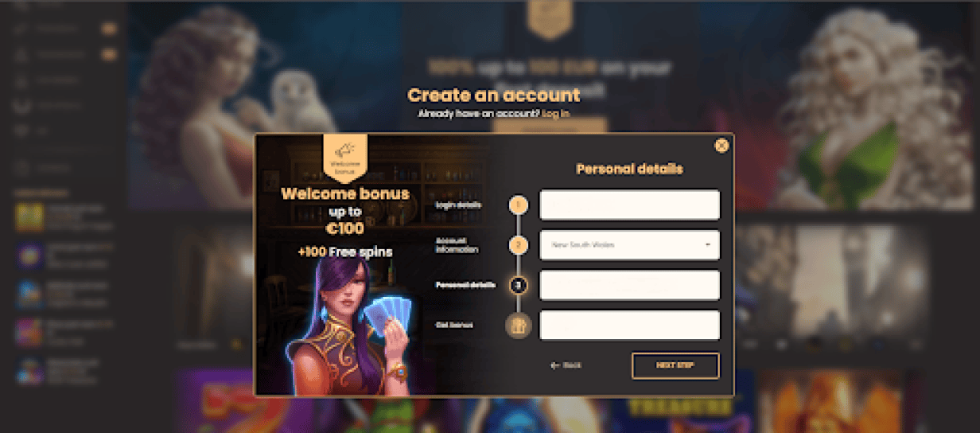This screenshot has height=433, width=980.
Task: Click the left arrow icon next to Back
Action: pyautogui.click(x=555, y=365)
